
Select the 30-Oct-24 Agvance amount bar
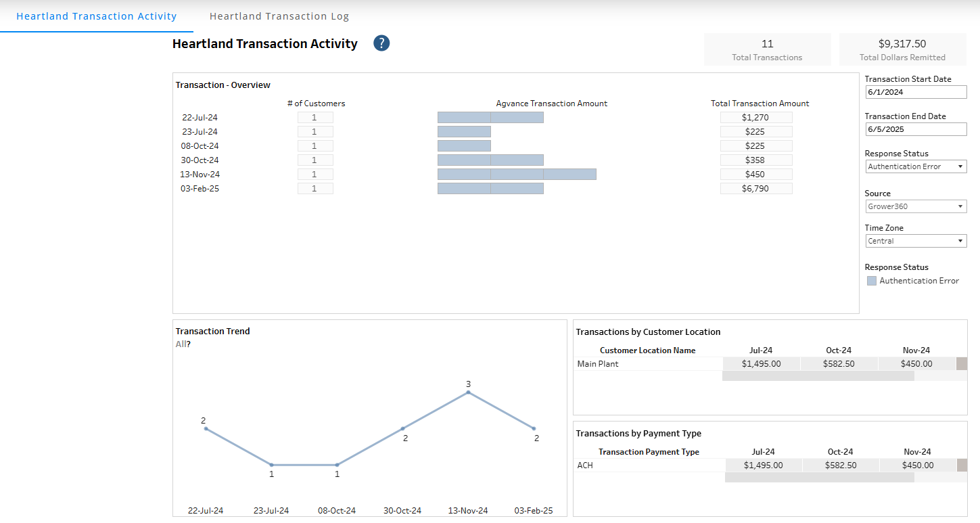coord(490,160)
